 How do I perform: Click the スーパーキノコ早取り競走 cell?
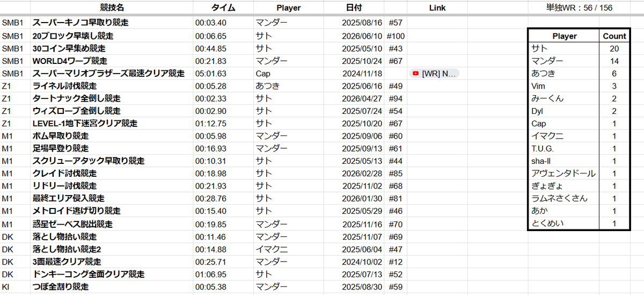point(112,23)
